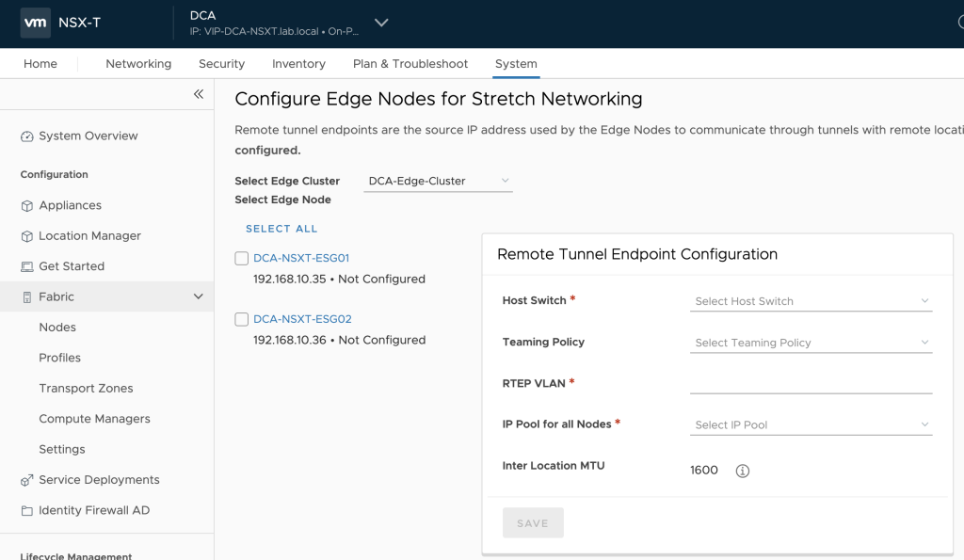964x560 pixels.
Task: Switch to the Security tab
Action: [x=221, y=64]
